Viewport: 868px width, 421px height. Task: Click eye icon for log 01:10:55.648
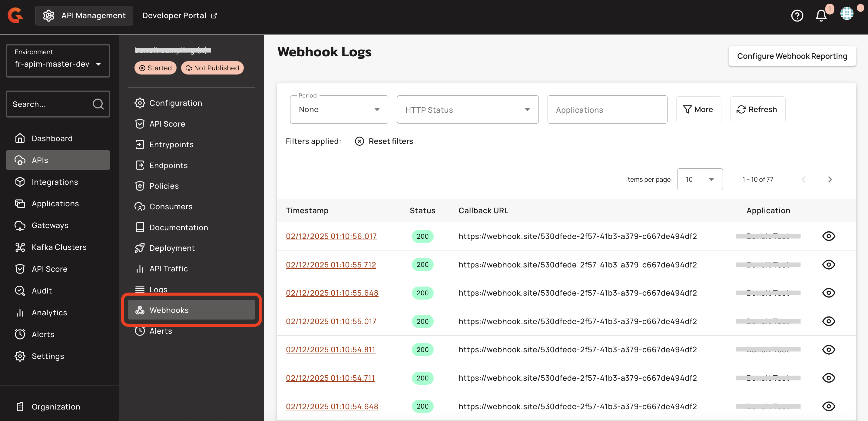tap(828, 293)
